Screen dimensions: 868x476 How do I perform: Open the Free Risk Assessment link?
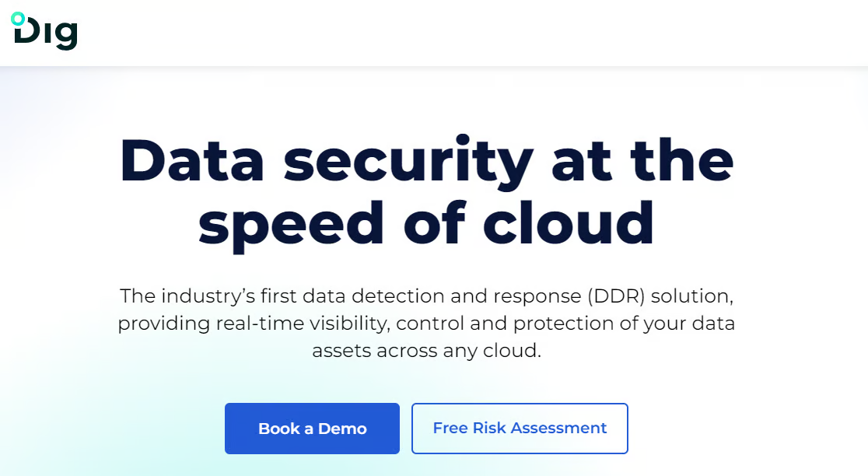pos(520,429)
